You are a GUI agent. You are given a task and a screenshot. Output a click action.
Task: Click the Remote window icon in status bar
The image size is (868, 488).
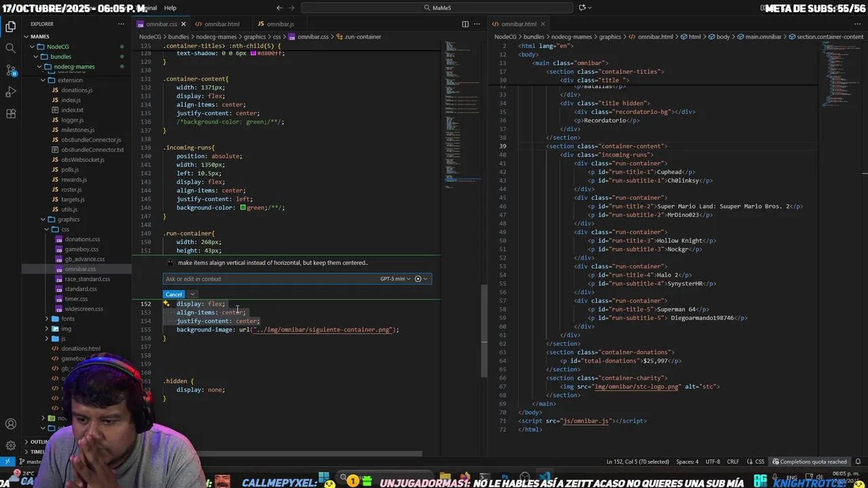tap(7, 462)
